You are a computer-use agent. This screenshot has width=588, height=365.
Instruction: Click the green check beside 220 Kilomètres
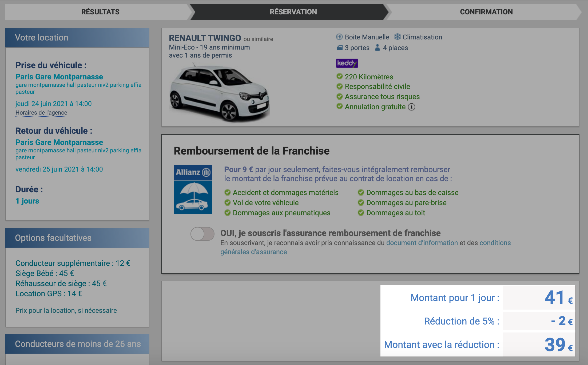[339, 77]
